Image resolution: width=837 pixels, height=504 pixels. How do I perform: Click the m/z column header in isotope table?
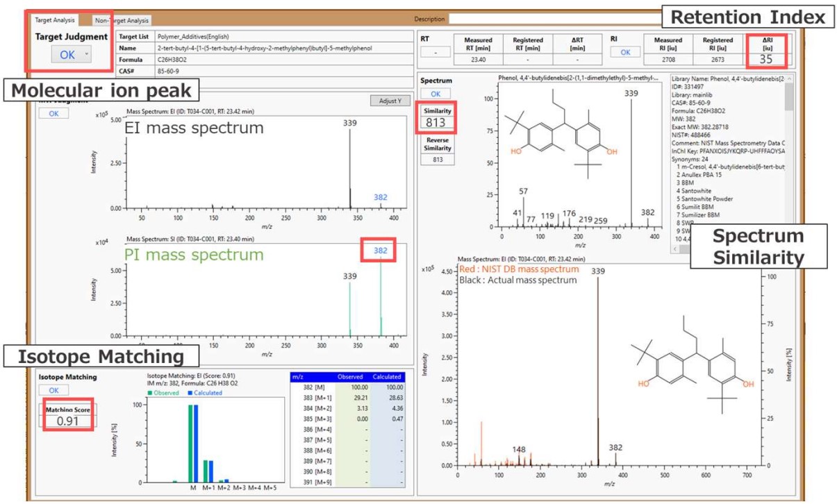point(313,376)
